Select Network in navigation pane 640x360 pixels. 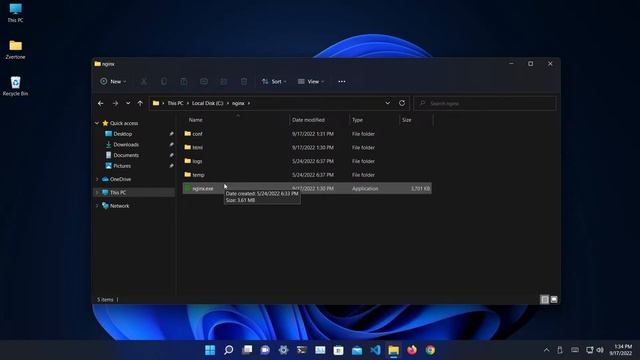119,206
